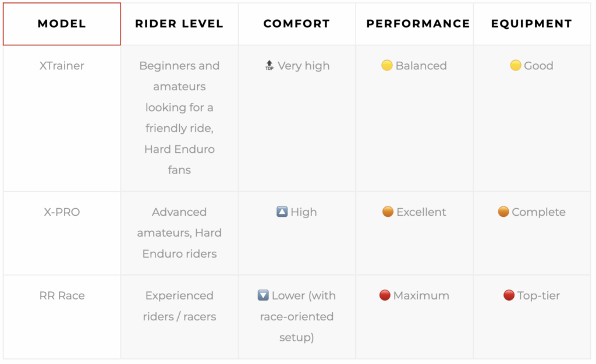Click the down-triangle icon beside Lower

pos(263,295)
